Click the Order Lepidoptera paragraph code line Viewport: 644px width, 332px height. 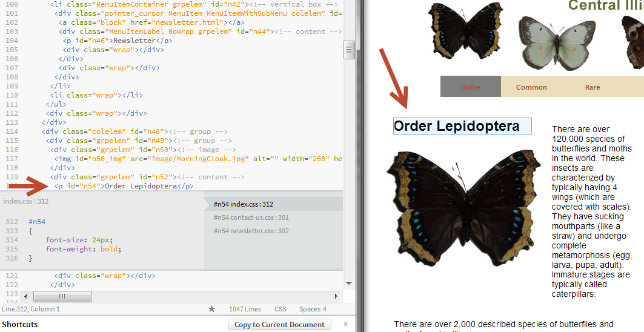pos(124,186)
